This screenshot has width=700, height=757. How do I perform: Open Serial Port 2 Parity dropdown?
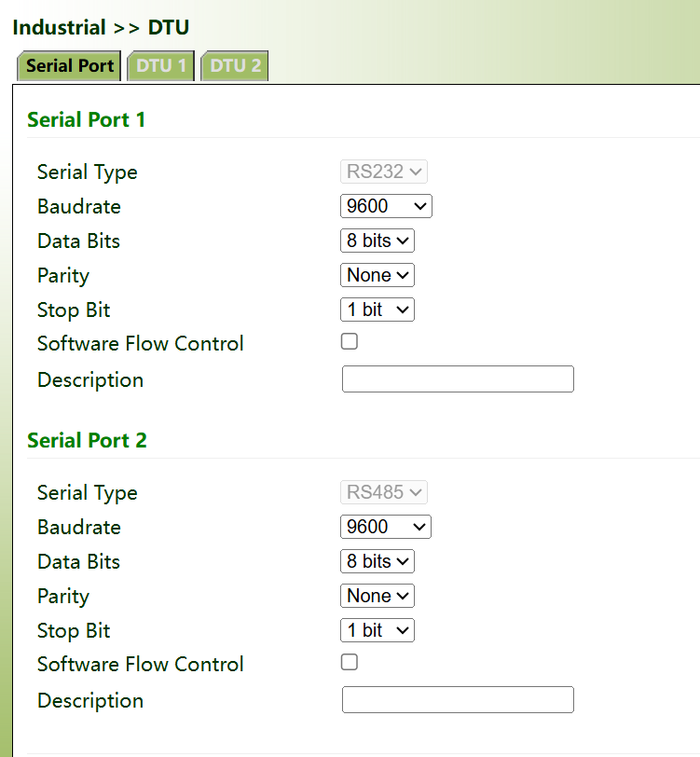click(377, 596)
